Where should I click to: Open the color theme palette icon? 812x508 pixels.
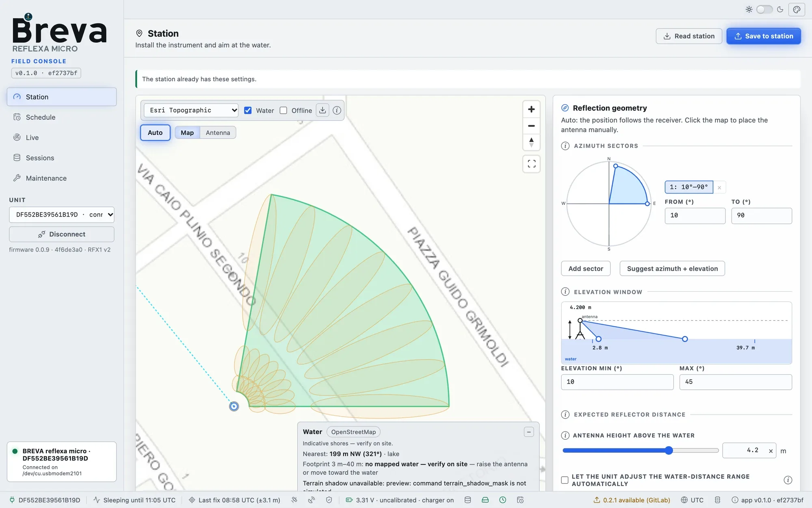coord(797,9)
